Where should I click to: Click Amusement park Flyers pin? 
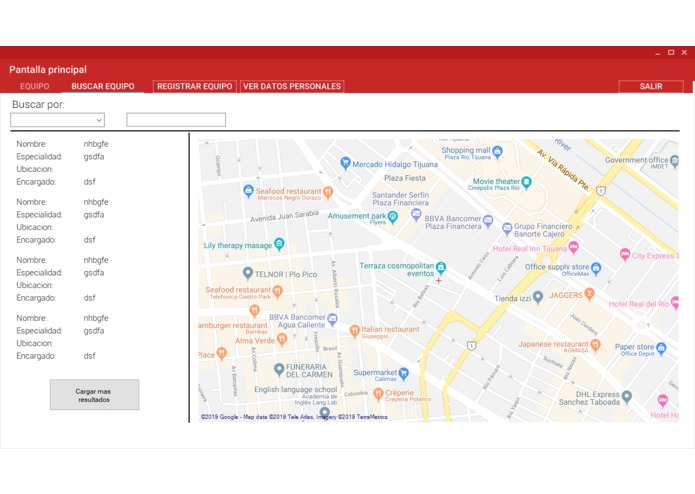pyautogui.click(x=393, y=217)
